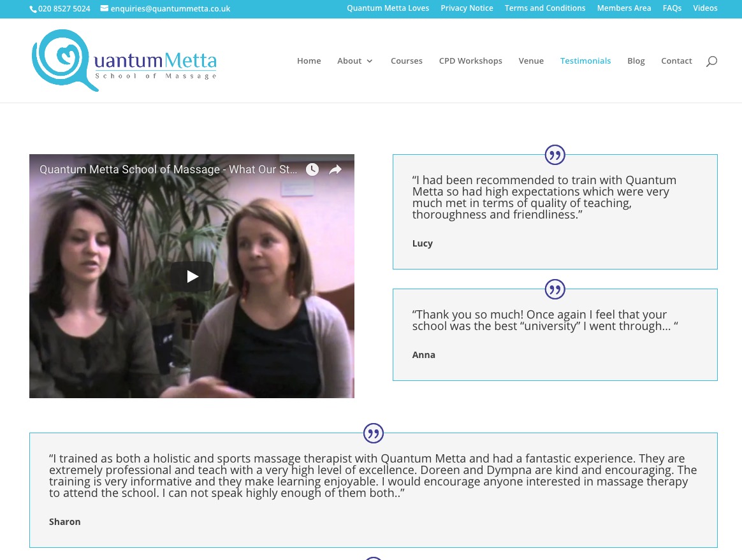Go to the Courses page
Viewport: 742px width, 560px height.
(x=407, y=61)
